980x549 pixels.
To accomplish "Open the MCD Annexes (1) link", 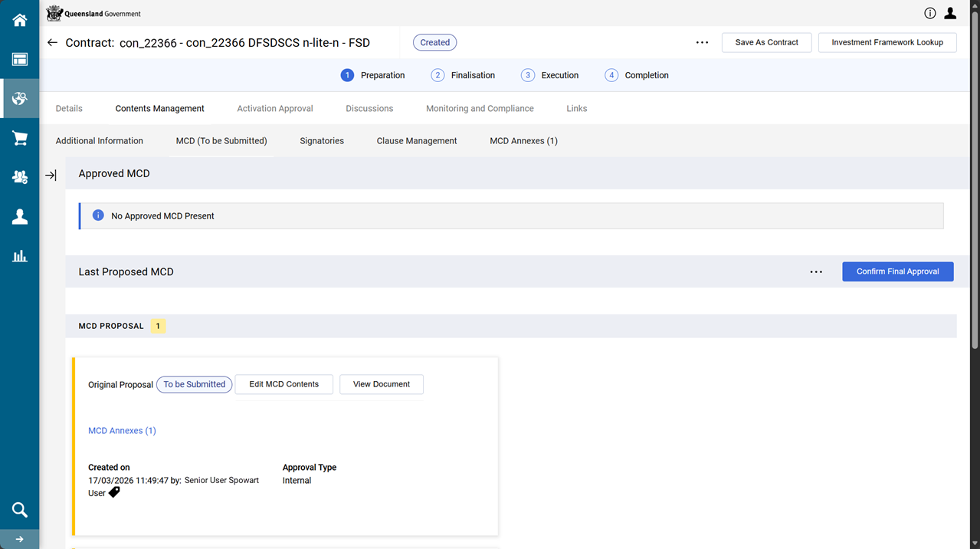I will click(x=122, y=431).
